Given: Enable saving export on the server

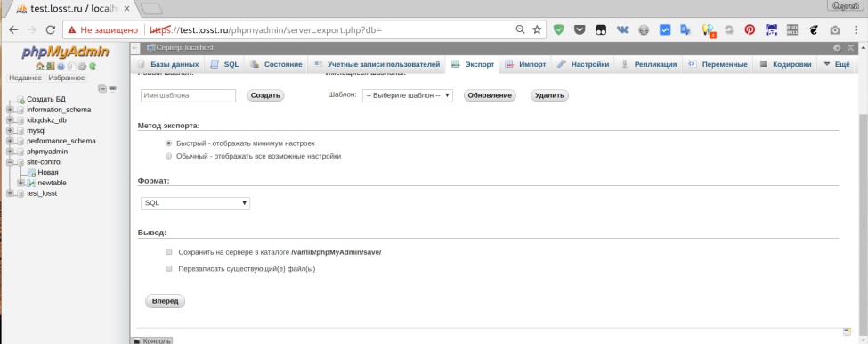Looking at the screenshot, I should tap(169, 251).
